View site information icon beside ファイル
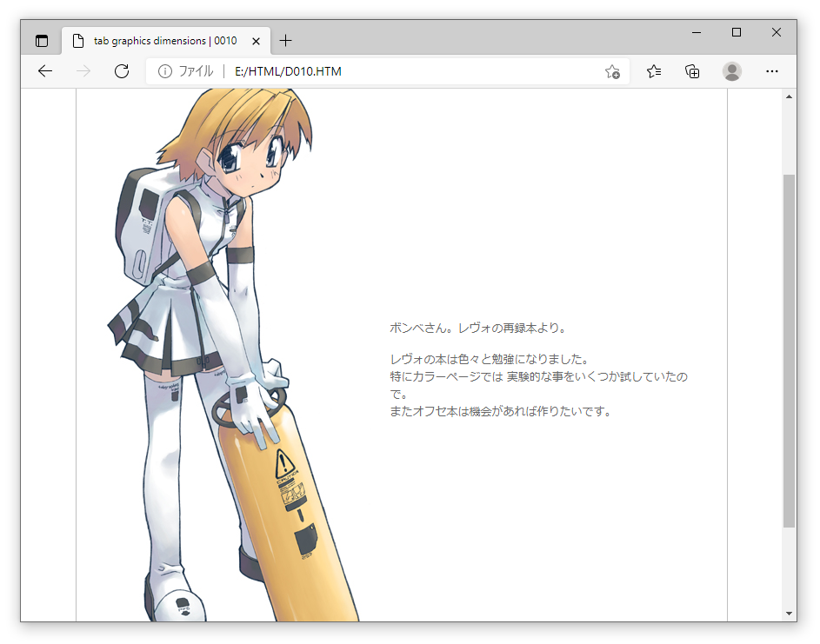Image resolution: width=820 pixels, height=644 pixels. pos(165,71)
